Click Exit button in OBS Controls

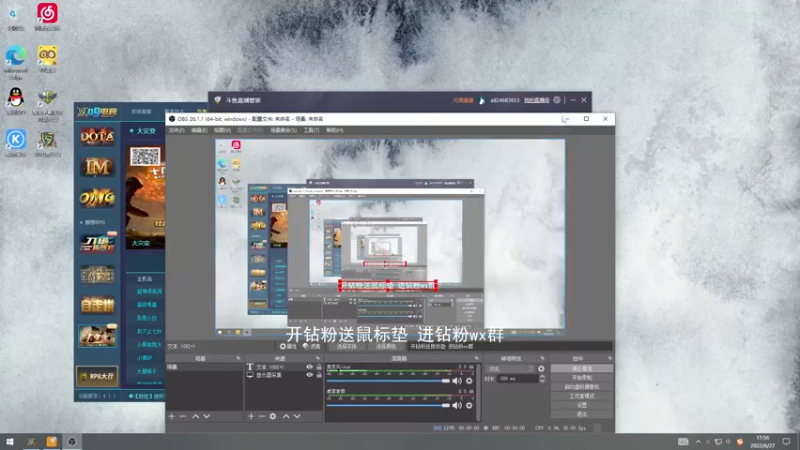coord(582,414)
